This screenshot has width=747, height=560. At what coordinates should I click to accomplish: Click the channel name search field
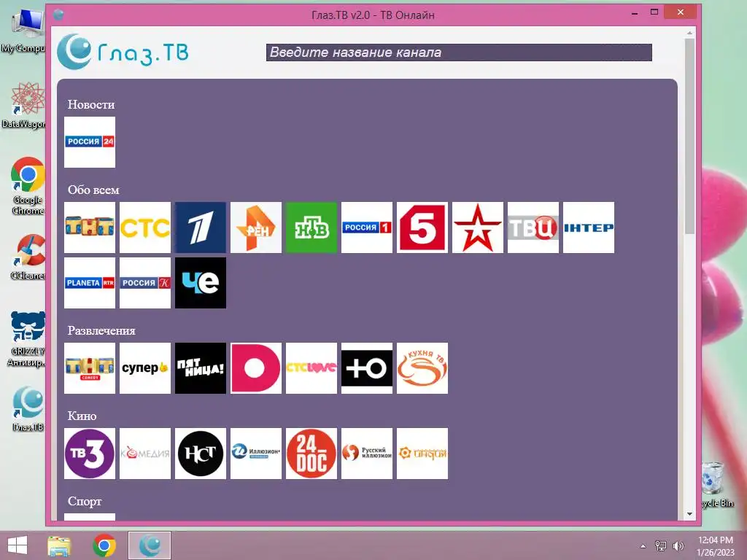[459, 52]
